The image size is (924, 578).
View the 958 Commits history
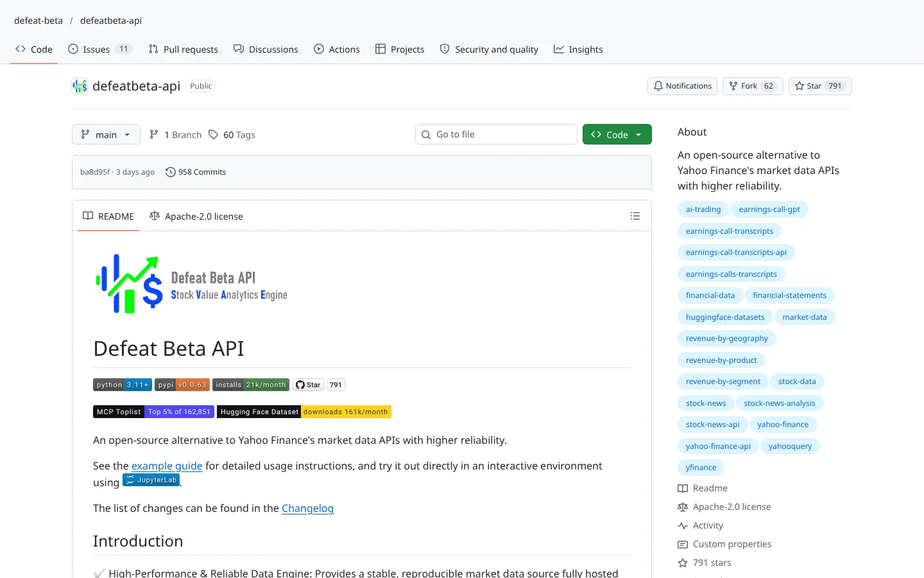(196, 172)
